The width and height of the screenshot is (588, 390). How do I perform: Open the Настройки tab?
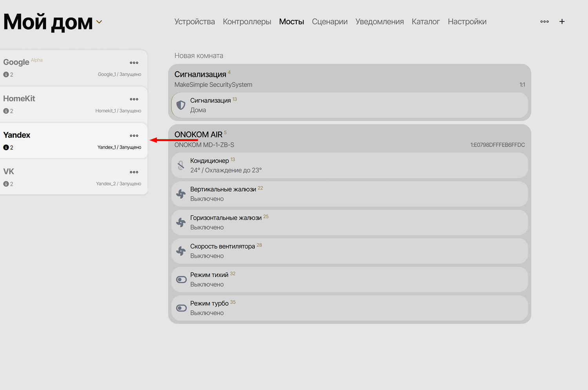coord(467,22)
